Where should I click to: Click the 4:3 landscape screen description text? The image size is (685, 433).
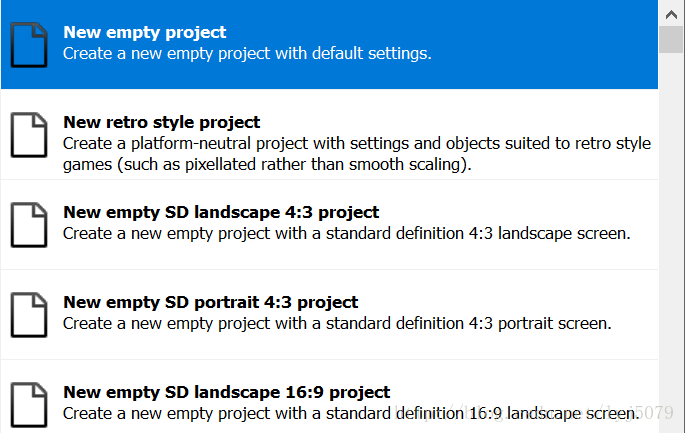347,234
